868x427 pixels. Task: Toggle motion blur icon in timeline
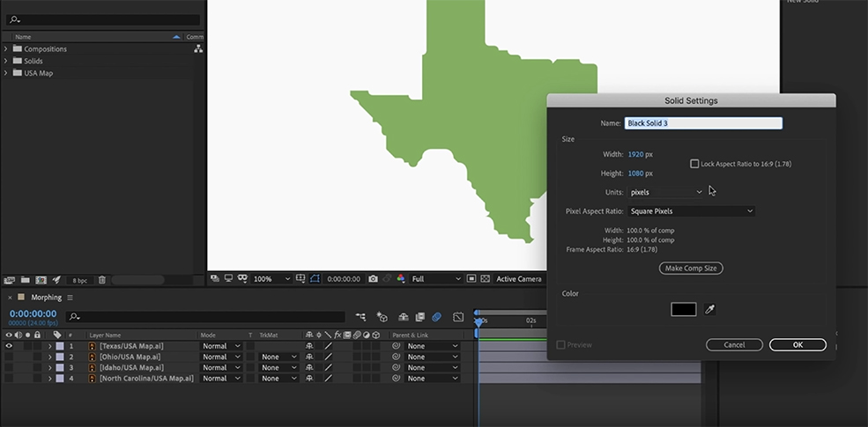(437, 317)
